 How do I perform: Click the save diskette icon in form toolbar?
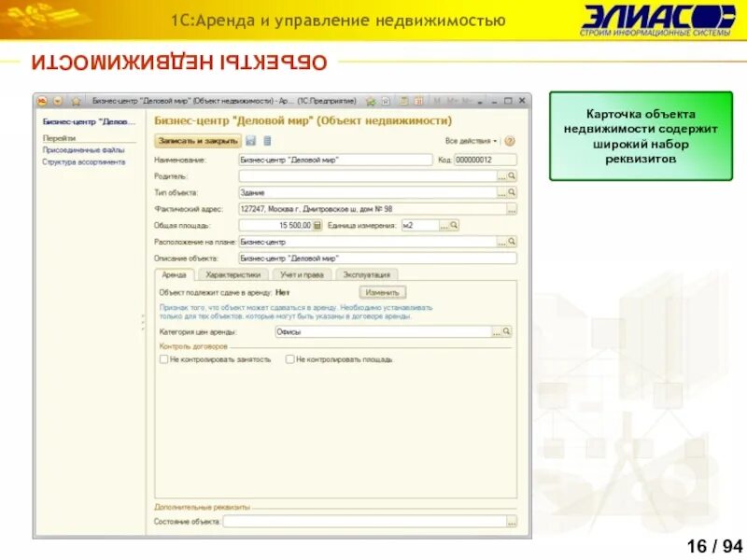250,141
